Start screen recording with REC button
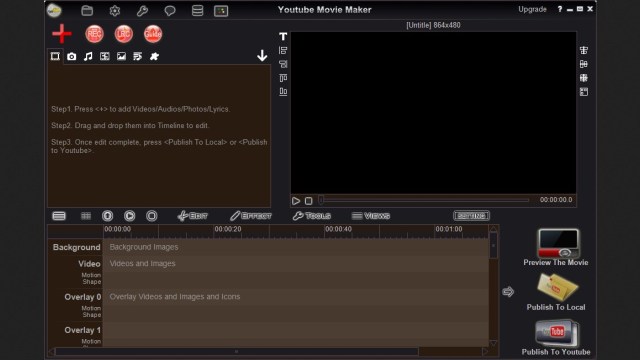This screenshot has width=640, height=360. click(94, 34)
